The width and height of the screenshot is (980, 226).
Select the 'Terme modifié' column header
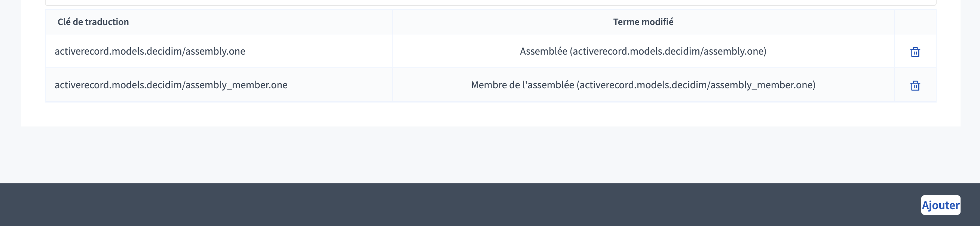click(x=643, y=22)
